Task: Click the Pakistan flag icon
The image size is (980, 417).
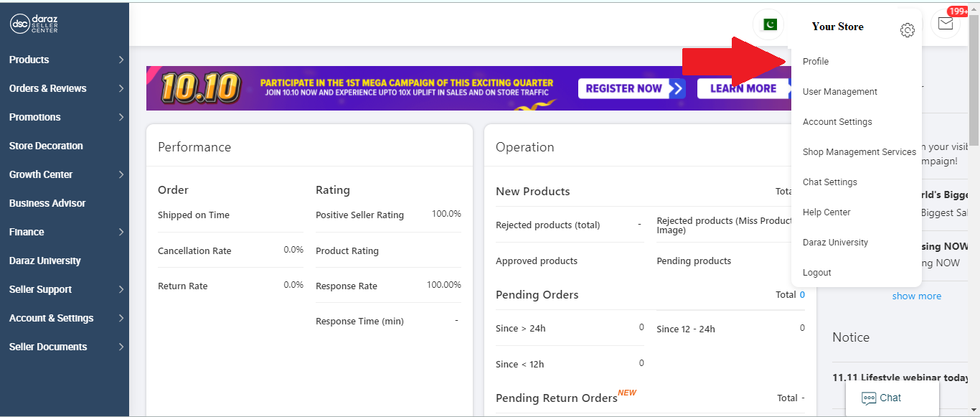Action: click(768, 24)
